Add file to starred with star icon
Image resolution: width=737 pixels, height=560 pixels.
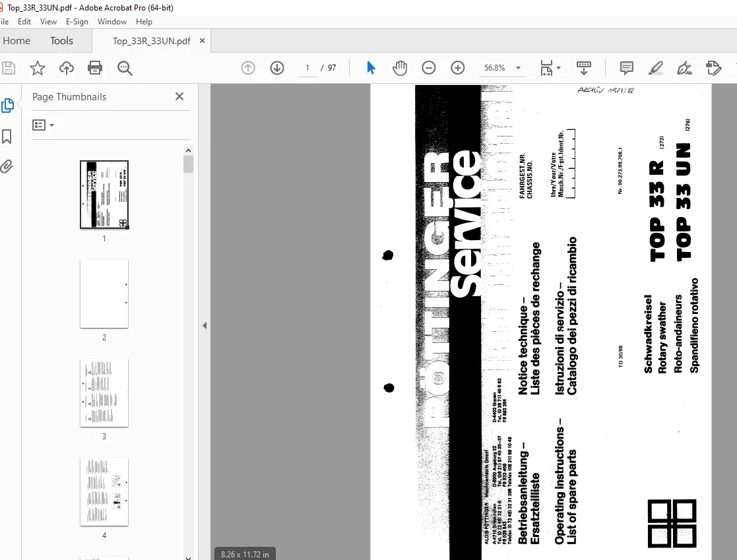(37, 68)
